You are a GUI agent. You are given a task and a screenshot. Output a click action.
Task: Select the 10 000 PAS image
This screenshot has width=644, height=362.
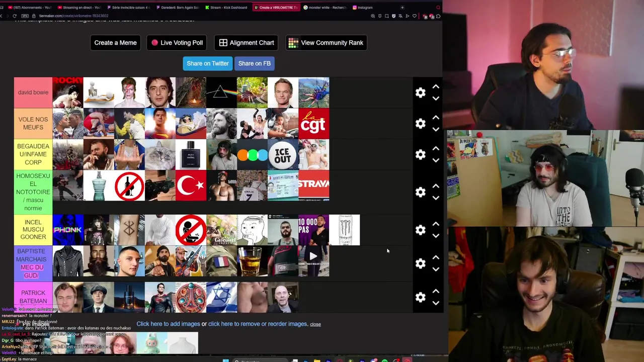pyautogui.click(x=313, y=230)
